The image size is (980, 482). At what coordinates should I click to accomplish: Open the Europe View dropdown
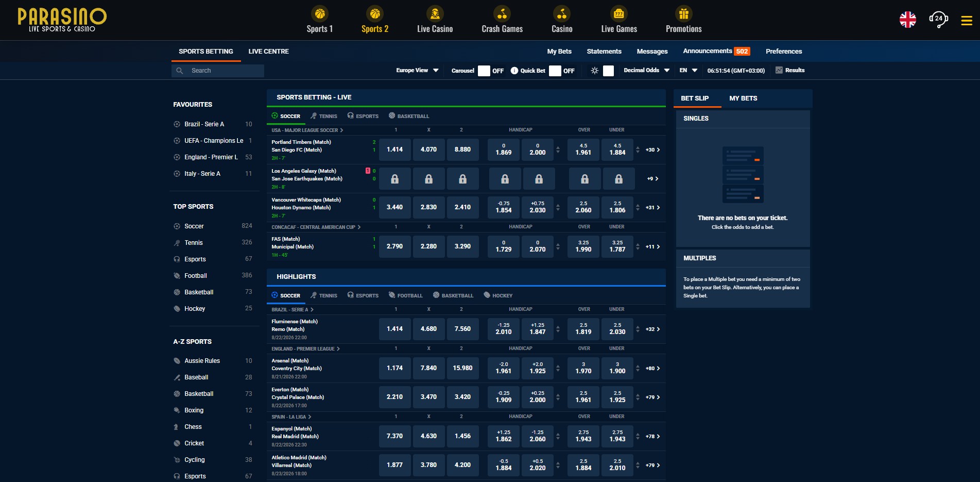[x=417, y=70]
